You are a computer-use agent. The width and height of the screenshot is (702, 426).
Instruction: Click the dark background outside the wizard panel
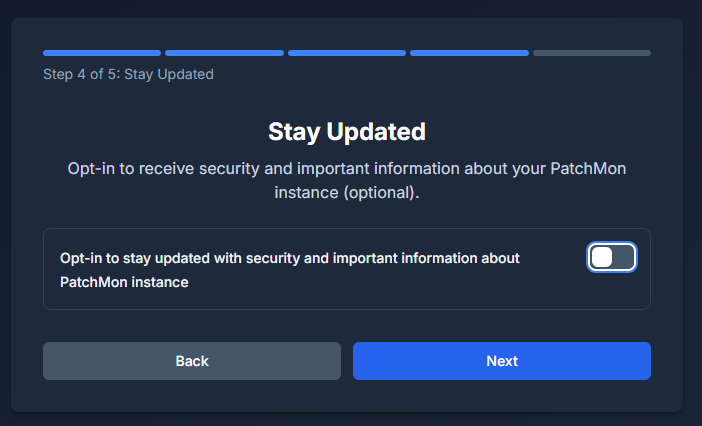point(351,8)
